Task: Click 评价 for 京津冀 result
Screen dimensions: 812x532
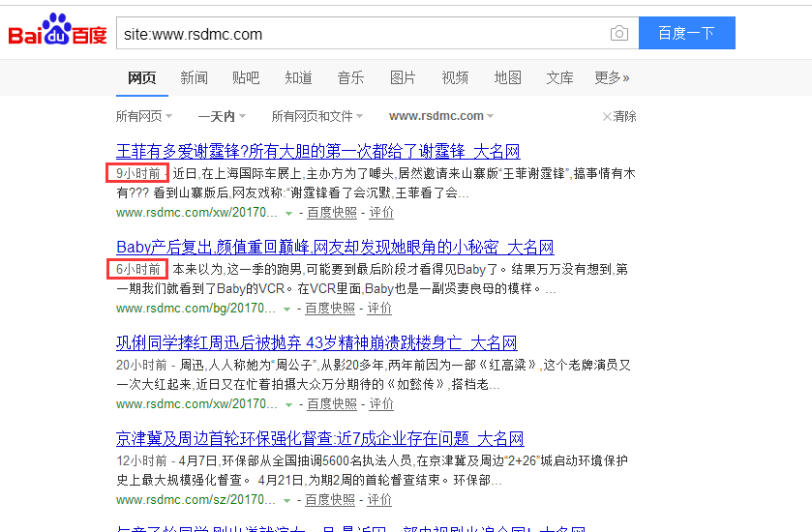Action: point(379,500)
